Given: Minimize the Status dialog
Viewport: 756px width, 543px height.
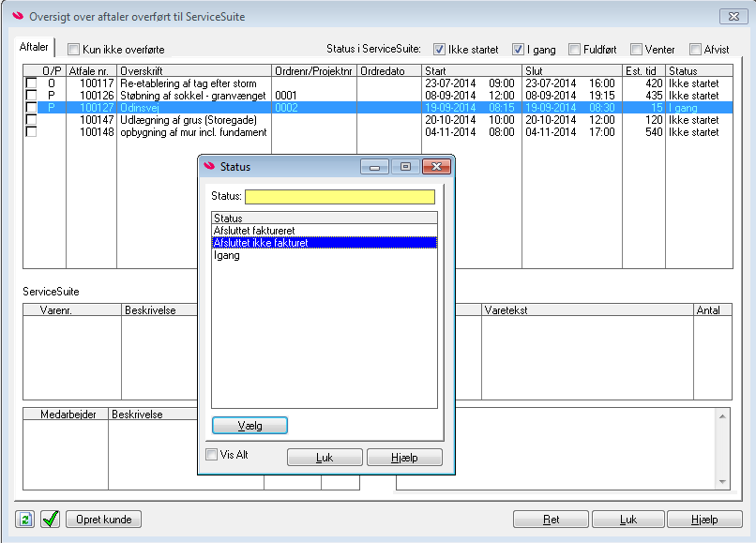Looking at the screenshot, I should coord(374,167).
